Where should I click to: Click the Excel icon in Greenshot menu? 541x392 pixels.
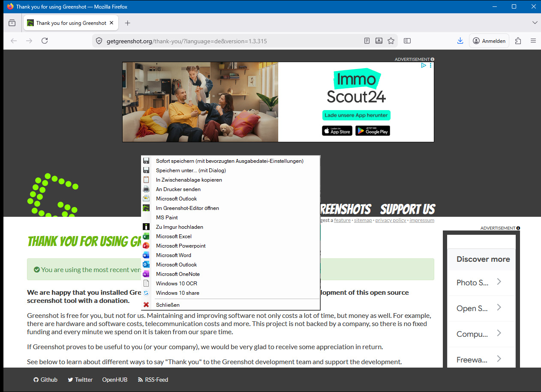pyautogui.click(x=146, y=236)
